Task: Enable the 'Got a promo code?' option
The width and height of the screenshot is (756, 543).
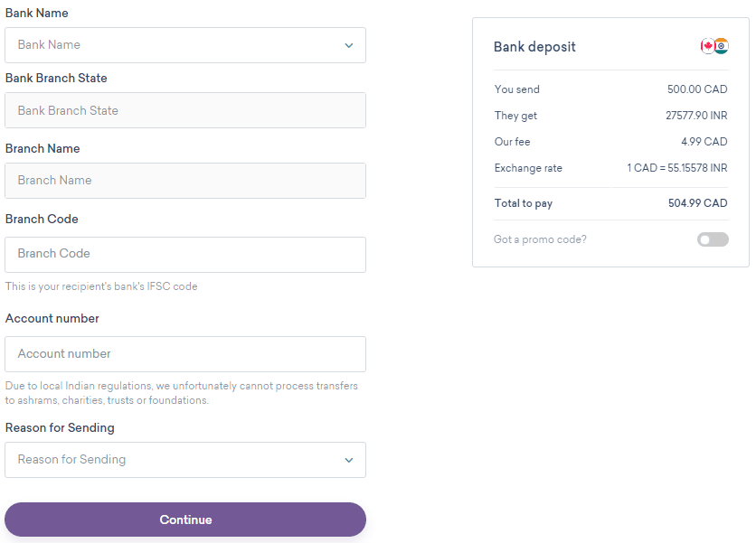Action: (x=713, y=239)
